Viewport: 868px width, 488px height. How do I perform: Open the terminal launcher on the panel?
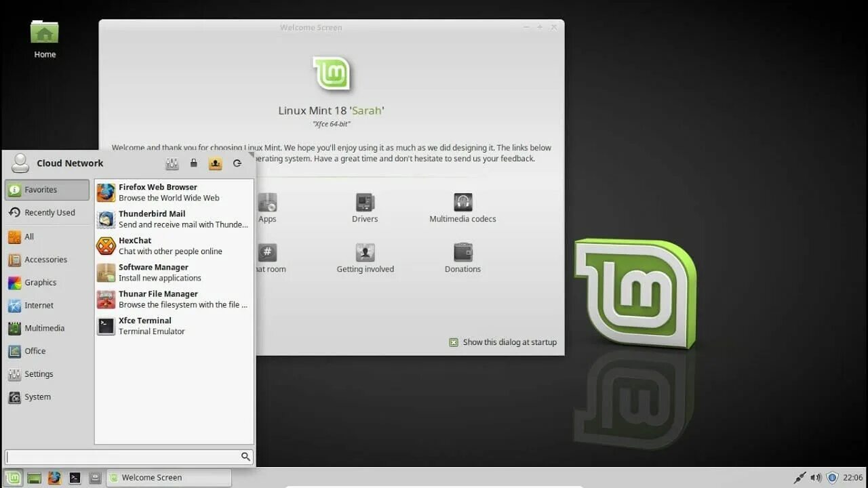click(75, 478)
